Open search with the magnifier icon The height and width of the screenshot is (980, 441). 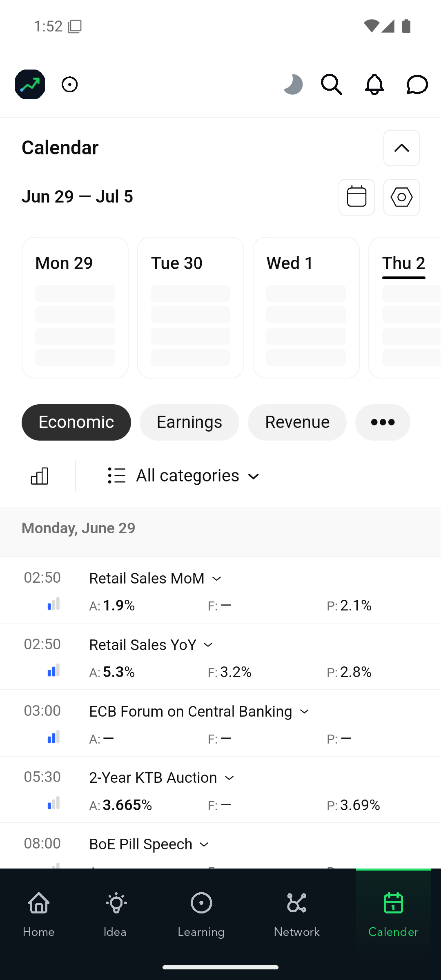coord(332,85)
